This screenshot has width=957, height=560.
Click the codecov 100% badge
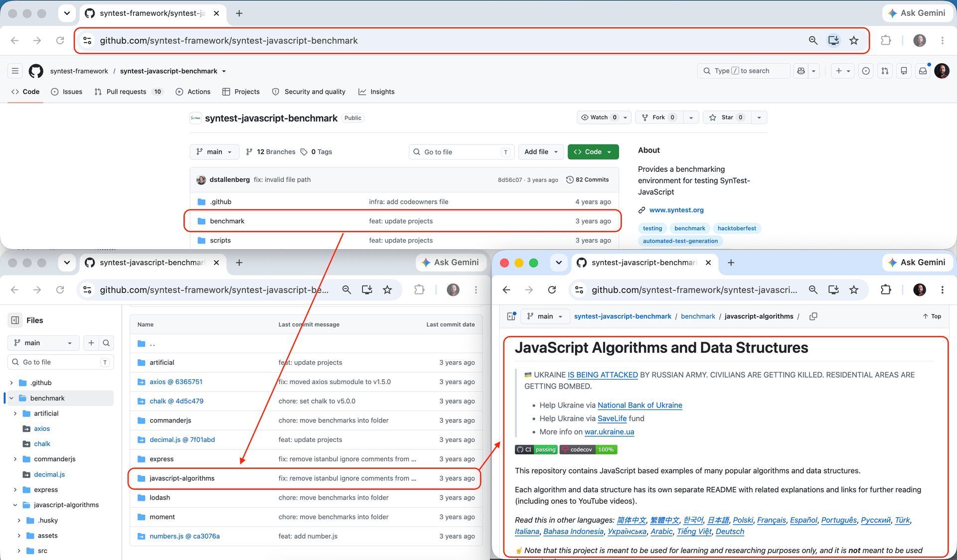(589, 449)
